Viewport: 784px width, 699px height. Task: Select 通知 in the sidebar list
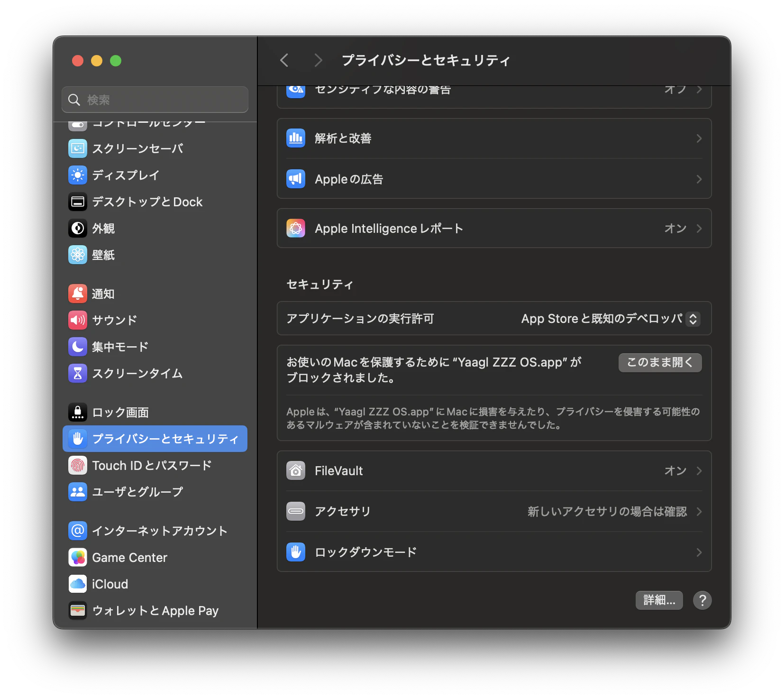click(x=155, y=294)
